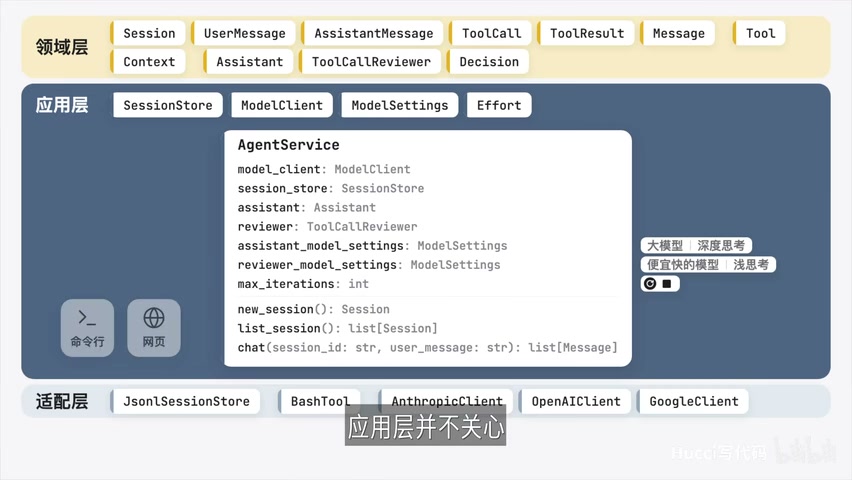Click the session_store: SessionStore line
The height and width of the screenshot is (480, 852).
click(x=331, y=188)
